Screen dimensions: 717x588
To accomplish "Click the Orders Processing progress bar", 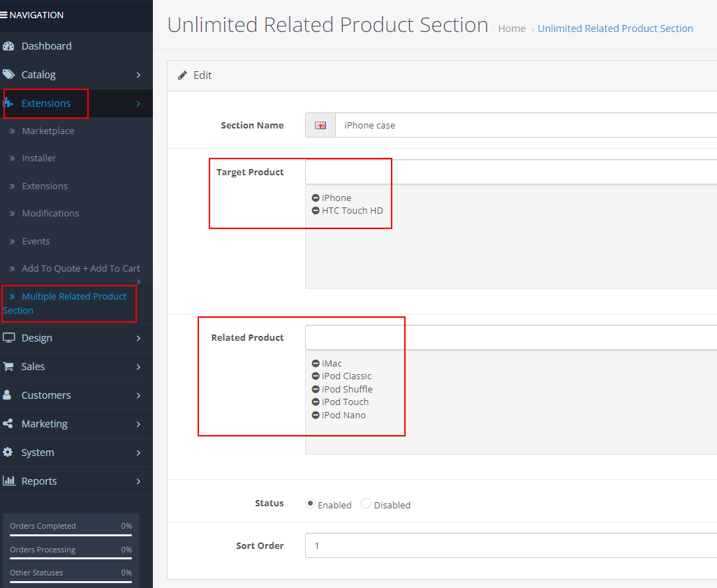I will 71,558.
